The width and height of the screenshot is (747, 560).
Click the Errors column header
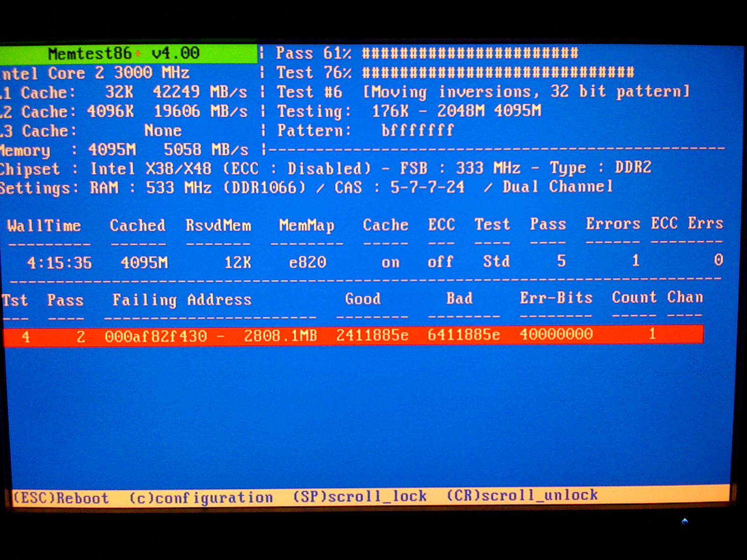point(613,224)
